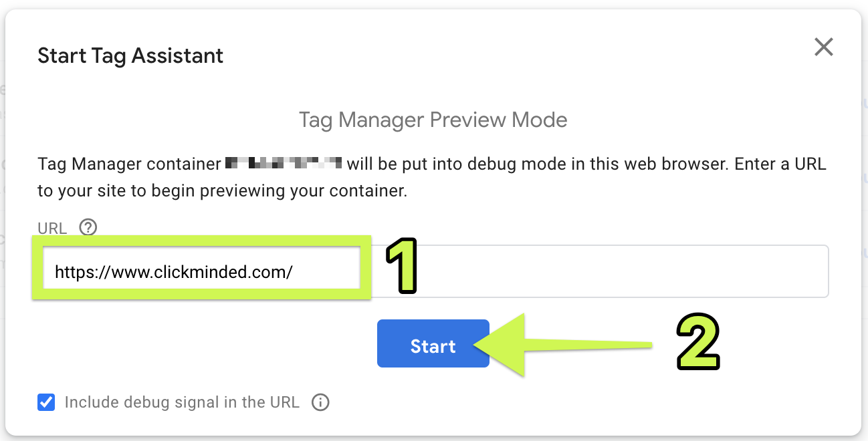Image resolution: width=868 pixels, height=441 pixels.
Task: Close the Start Tag Assistant dialog
Action: (x=823, y=47)
